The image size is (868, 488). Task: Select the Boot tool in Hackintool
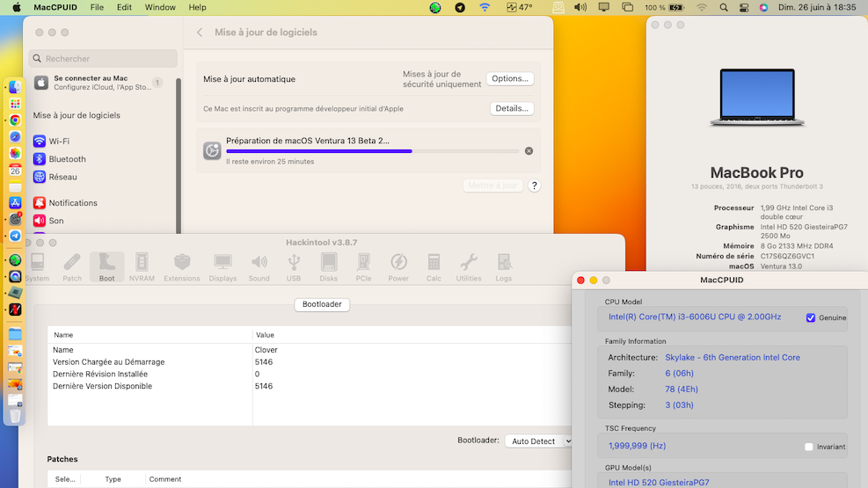[x=106, y=268]
